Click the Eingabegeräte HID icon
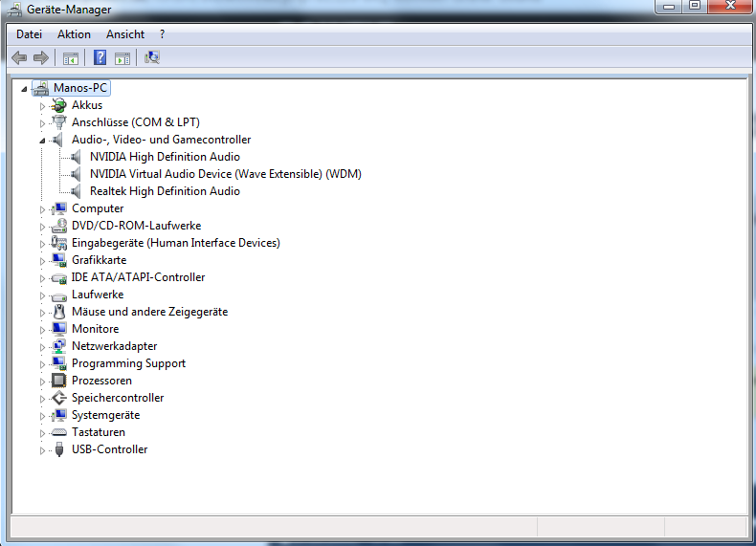Viewport: 756px width, 546px height. (58, 243)
